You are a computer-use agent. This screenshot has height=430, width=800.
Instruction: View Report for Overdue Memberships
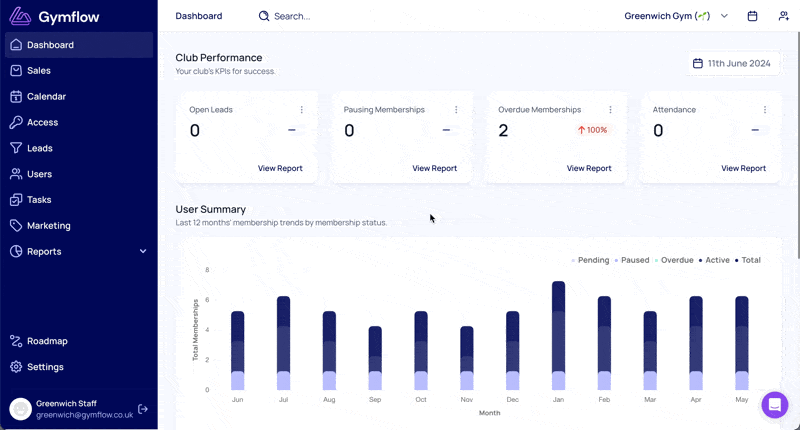click(x=589, y=168)
